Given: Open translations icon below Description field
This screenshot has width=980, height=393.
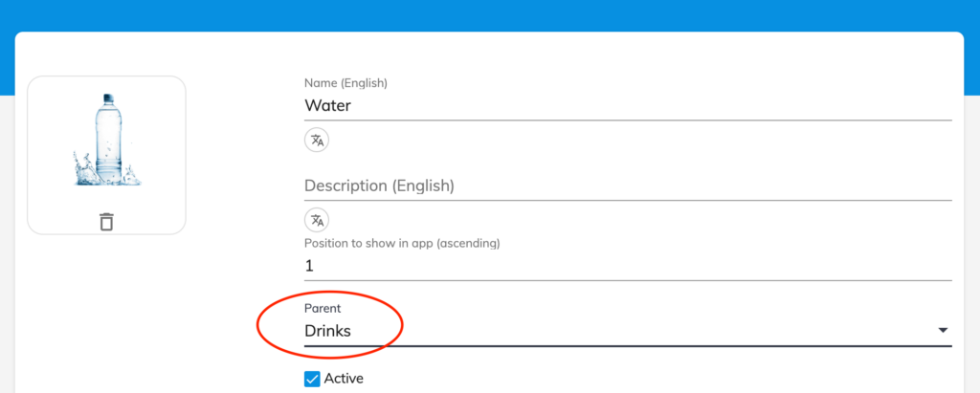Looking at the screenshot, I should point(317,220).
